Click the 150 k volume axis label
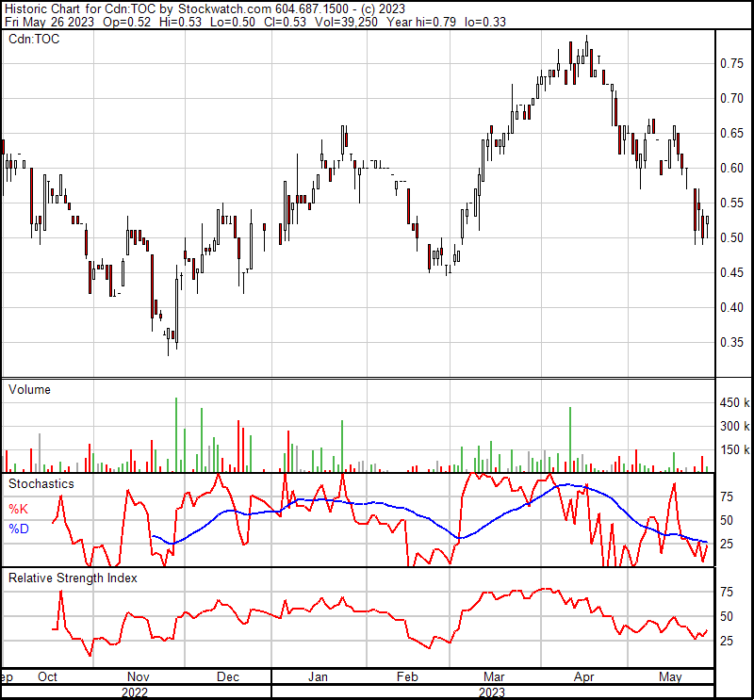The image size is (754, 700). (x=734, y=450)
